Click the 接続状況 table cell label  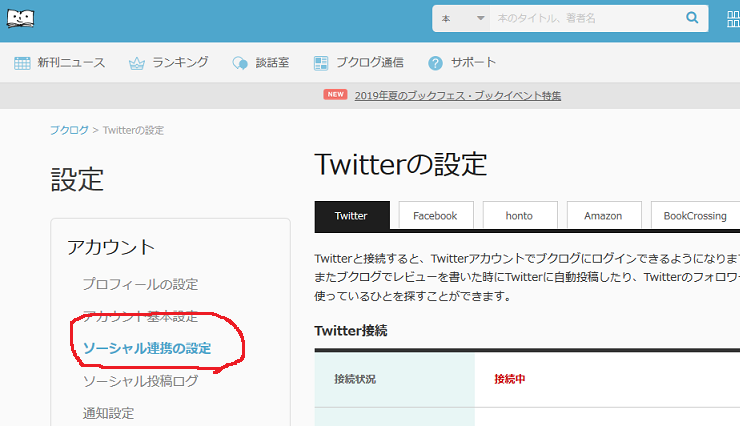click(355, 379)
